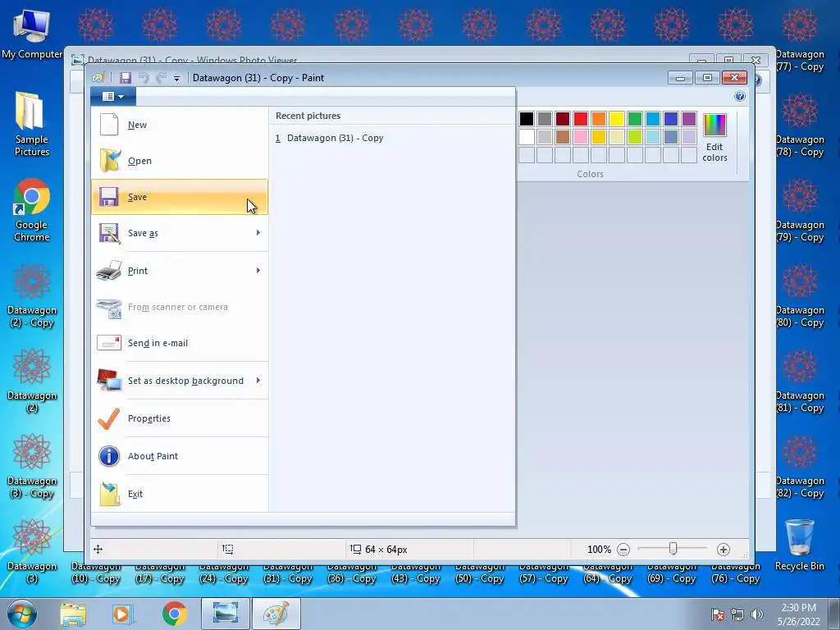Choose Open from the Paint menu

[x=180, y=161]
